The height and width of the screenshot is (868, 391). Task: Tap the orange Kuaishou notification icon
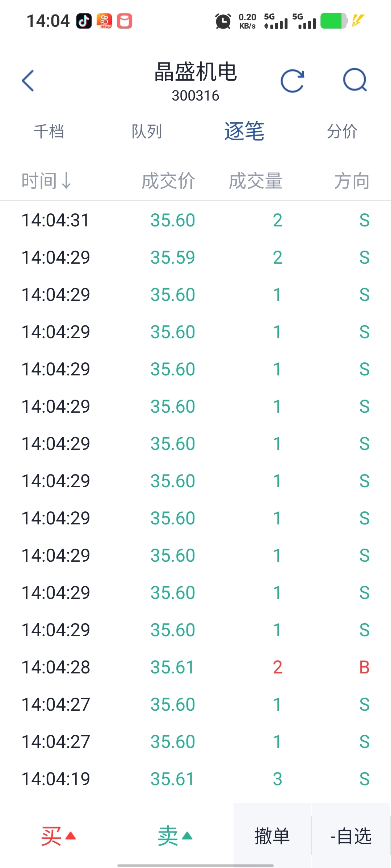(x=104, y=21)
